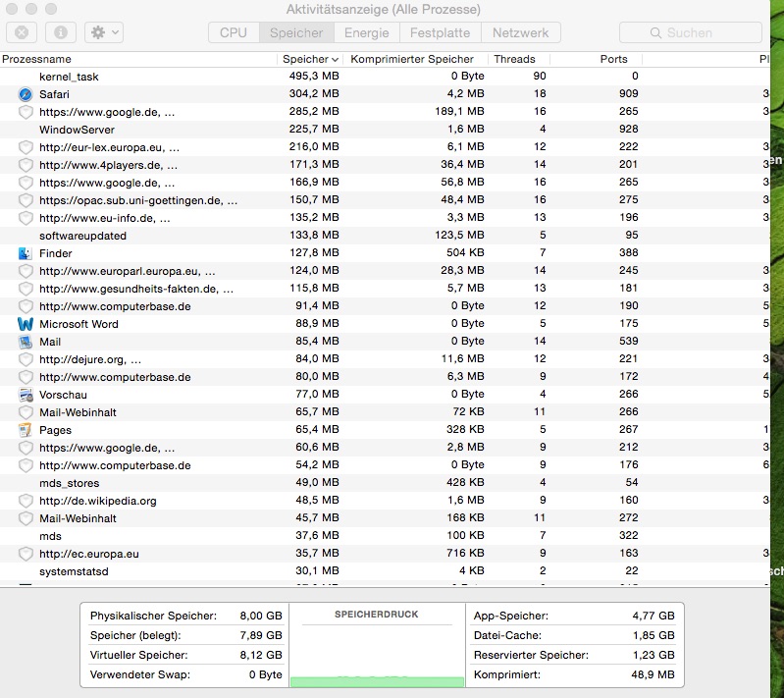Click the 123,5 MB compressed memory value
784x698 pixels.
point(459,235)
